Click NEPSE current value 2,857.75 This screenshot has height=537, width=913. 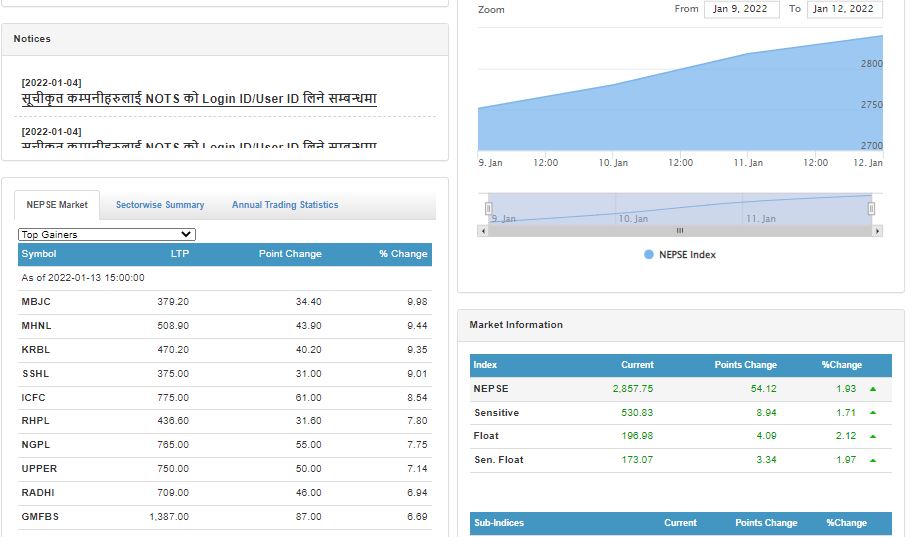coord(632,389)
